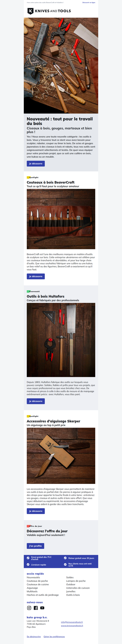122x644 pixels.
Task: Click checkmark icon beside Retour gratuit sous 30 jours
Action: [x=65, y=558]
